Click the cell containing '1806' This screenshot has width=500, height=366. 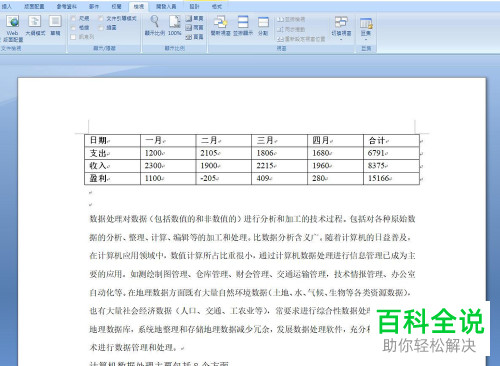pyautogui.click(x=280, y=153)
